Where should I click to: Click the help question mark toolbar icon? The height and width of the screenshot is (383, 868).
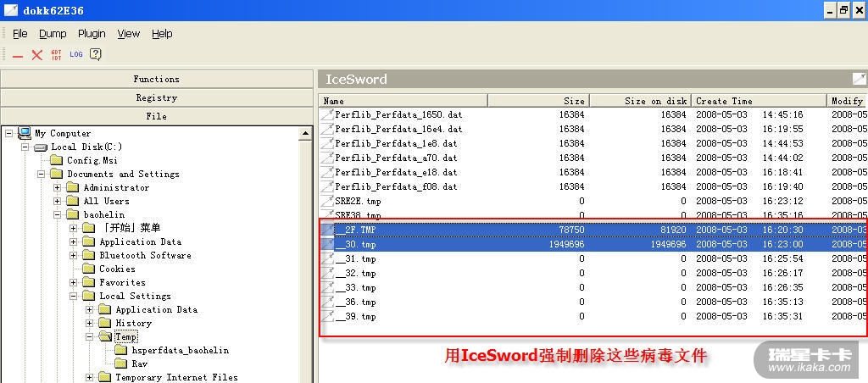coord(95,54)
